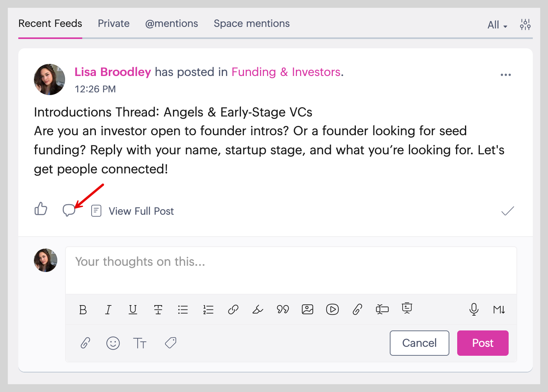Switch to Markdown editor mode
This screenshot has height=392, width=548.
coord(499,310)
